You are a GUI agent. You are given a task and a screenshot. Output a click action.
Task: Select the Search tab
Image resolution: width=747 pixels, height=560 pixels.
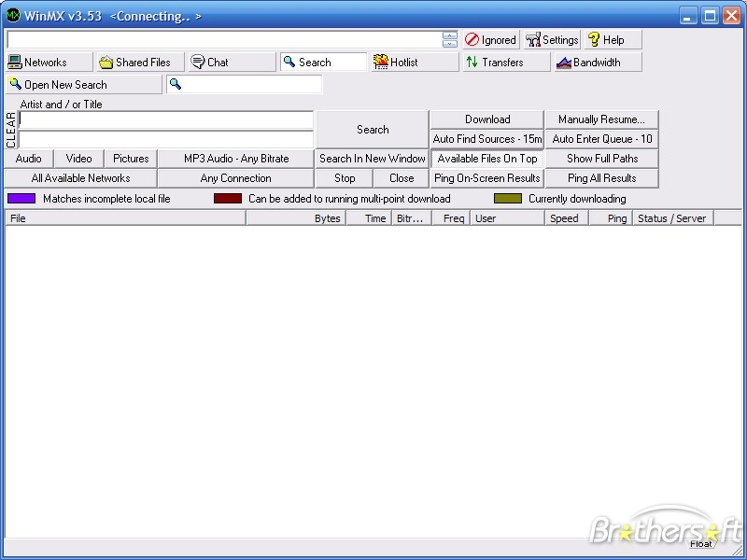pyautogui.click(x=323, y=62)
